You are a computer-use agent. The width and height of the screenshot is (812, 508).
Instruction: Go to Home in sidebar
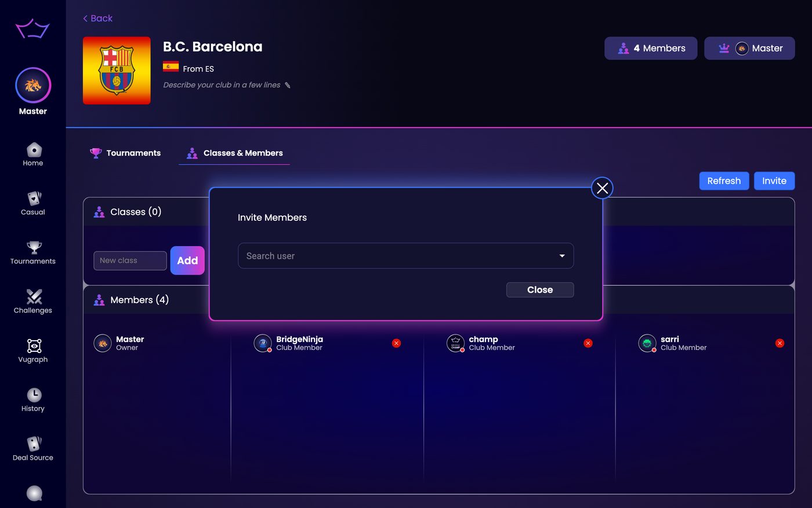[33, 154]
